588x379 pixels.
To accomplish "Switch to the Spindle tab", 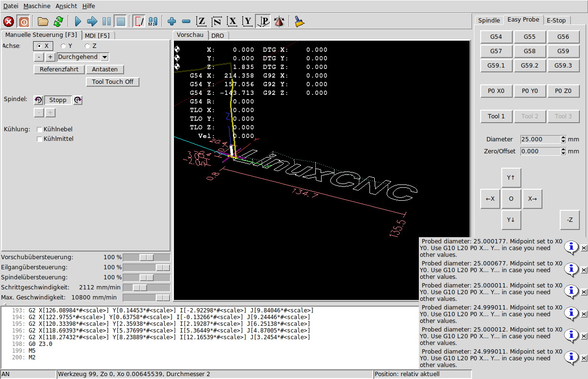I will tap(489, 20).
